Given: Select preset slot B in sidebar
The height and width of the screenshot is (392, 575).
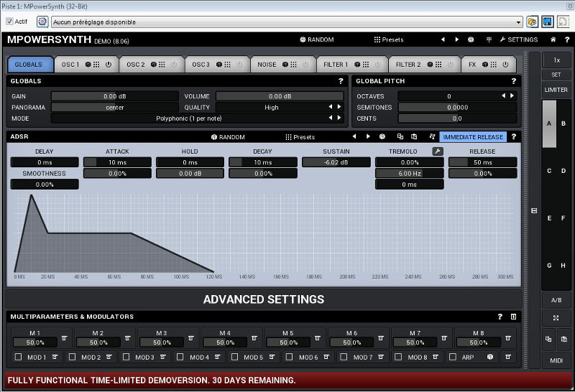Looking at the screenshot, I should (x=563, y=123).
